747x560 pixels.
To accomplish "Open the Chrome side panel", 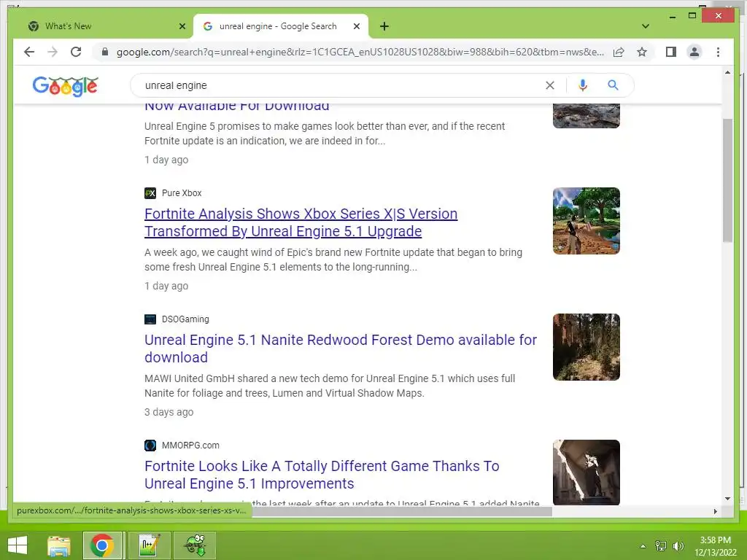I will 671,52.
